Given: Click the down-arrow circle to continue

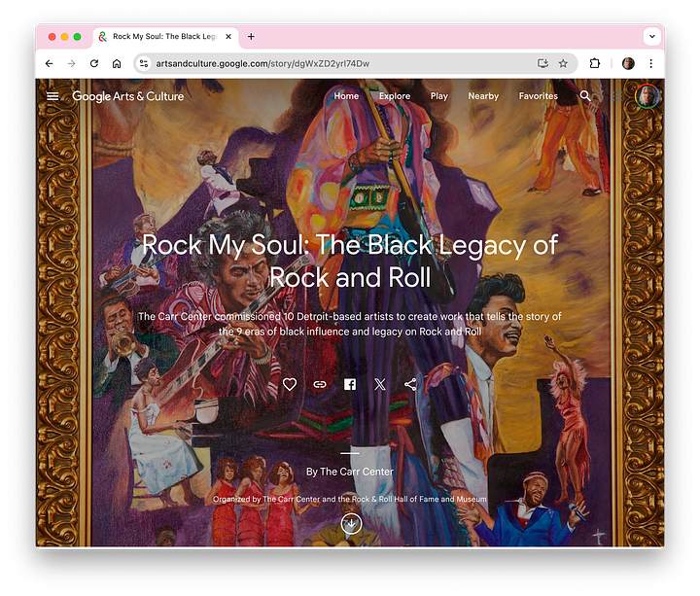Looking at the screenshot, I should coord(351,524).
